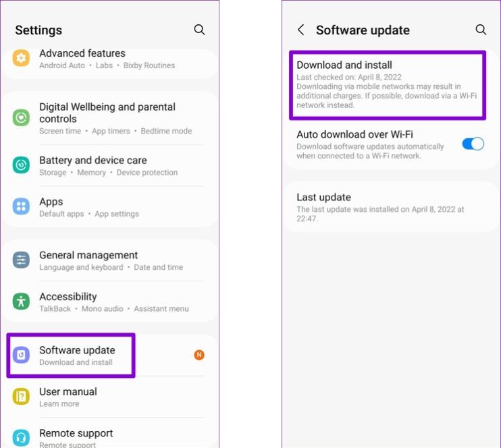Tap the orange N notification badge

click(x=199, y=355)
